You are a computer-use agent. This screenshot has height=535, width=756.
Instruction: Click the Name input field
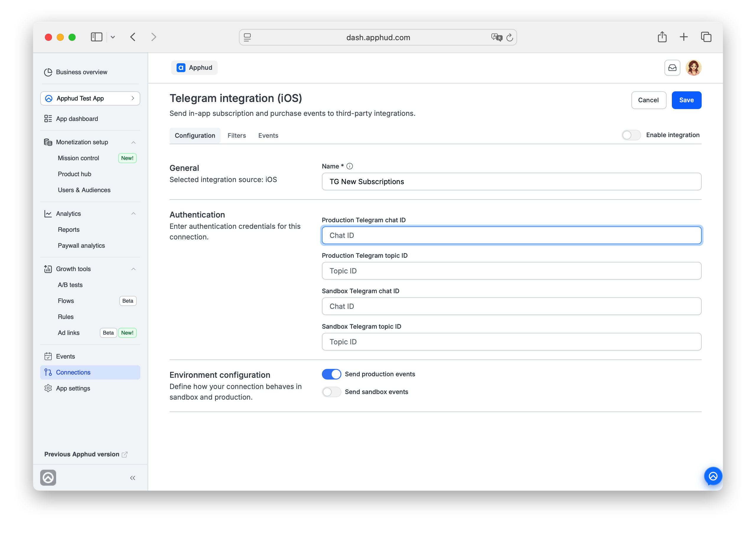pyautogui.click(x=511, y=181)
